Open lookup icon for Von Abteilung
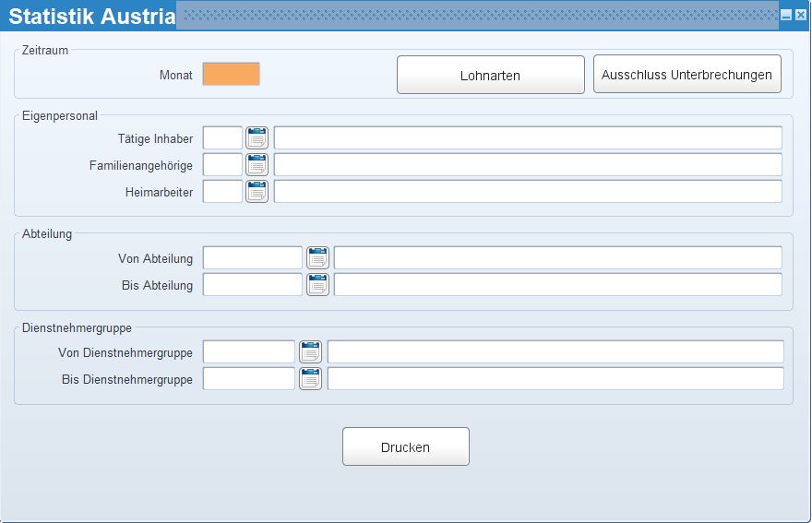812x523 pixels. 317,258
